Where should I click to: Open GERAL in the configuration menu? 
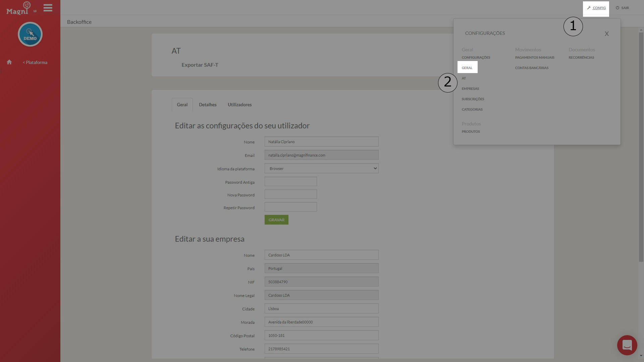pyautogui.click(x=467, y=68)
